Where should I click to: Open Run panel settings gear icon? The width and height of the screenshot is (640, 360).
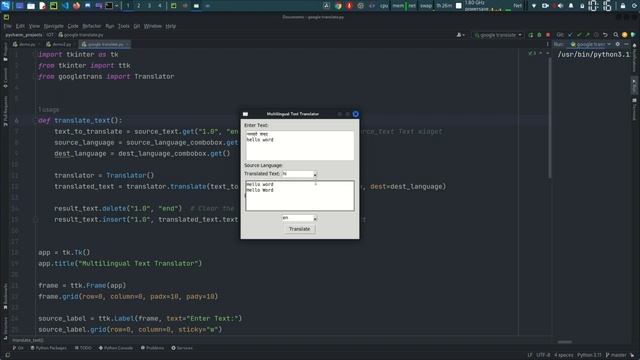(x=618, y=44)
